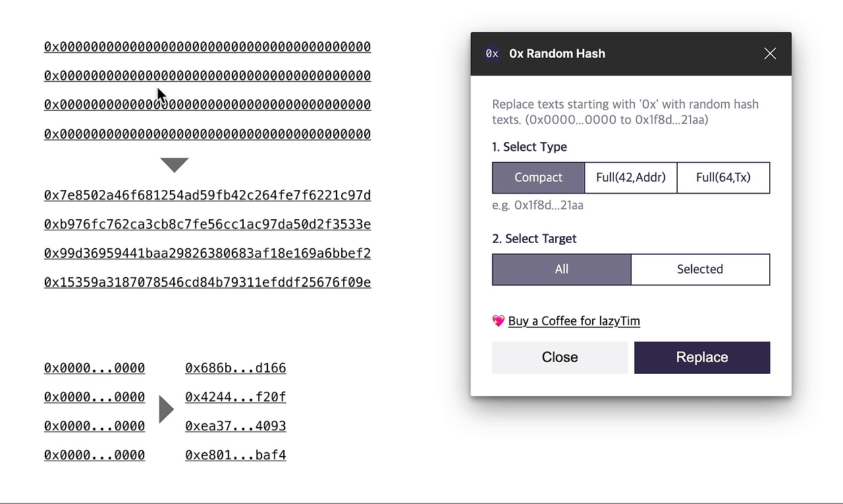Choose the Full(42,Addr) type option
This screenshot has width=843, height=504.
tap(630, 178)
